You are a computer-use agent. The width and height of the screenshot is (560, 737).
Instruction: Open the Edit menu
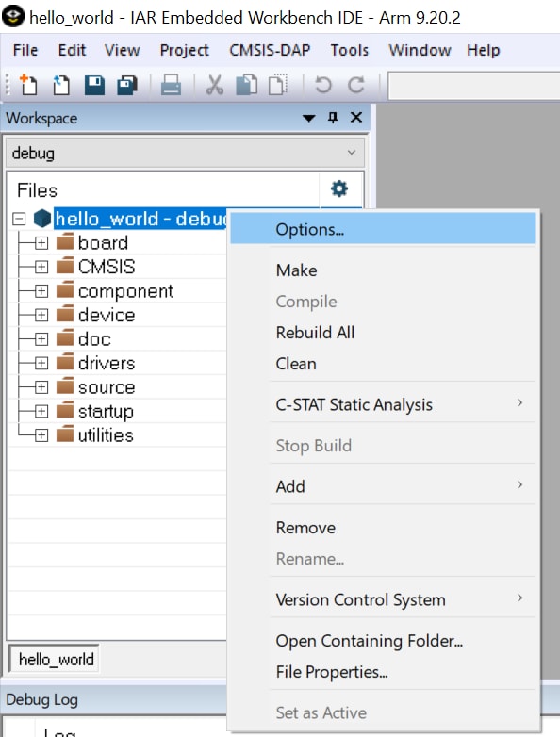click(x=72, y=50)
